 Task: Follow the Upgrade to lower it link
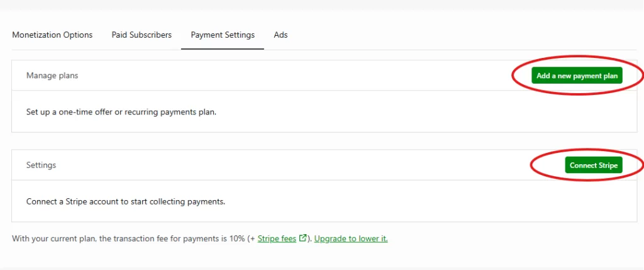[351, 239]
